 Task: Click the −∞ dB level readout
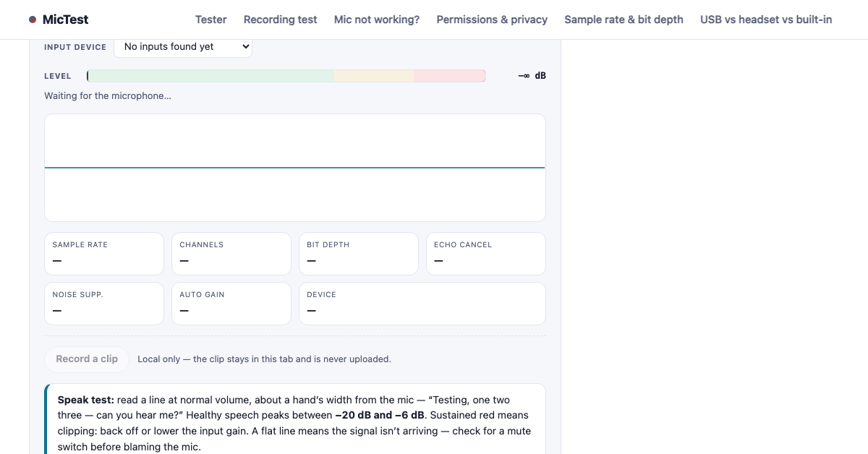click(532, 76)
